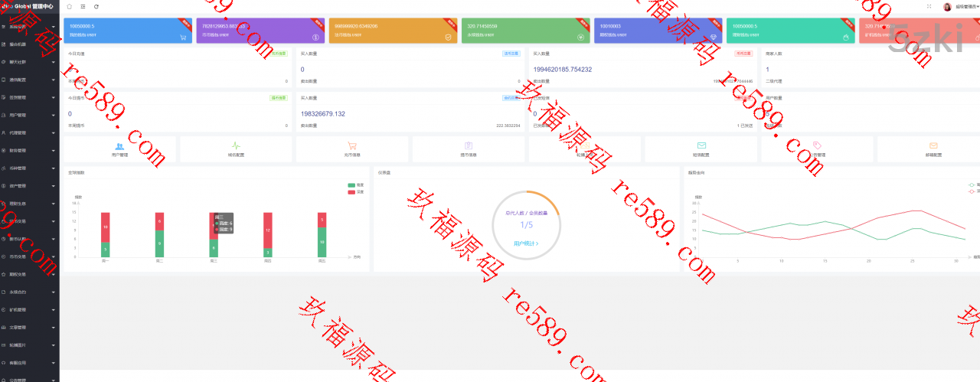Click the 周一 stacked bar
The image size is (980, 382).
(106, 235)
